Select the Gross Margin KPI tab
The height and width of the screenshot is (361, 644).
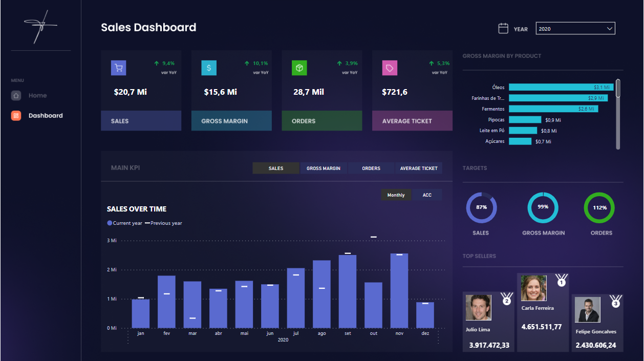[x=323, y=168]
